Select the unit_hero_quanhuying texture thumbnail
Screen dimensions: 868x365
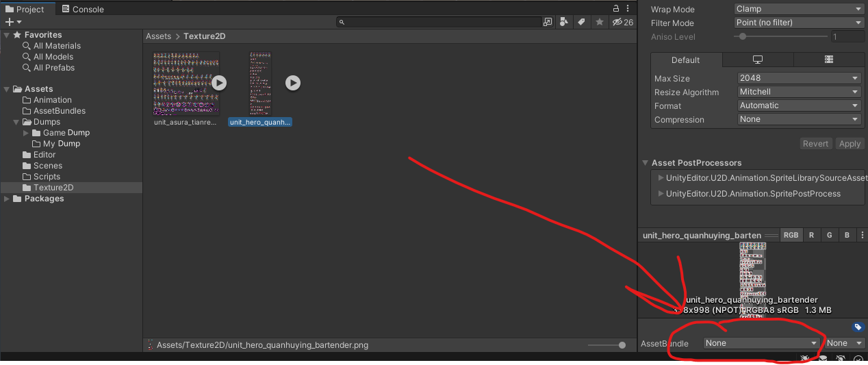[260, 83]
